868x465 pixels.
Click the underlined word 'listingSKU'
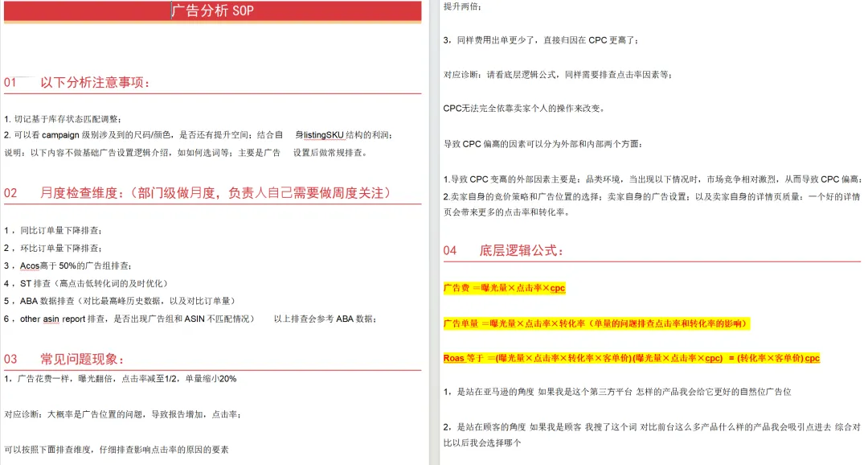coord(323,134)
